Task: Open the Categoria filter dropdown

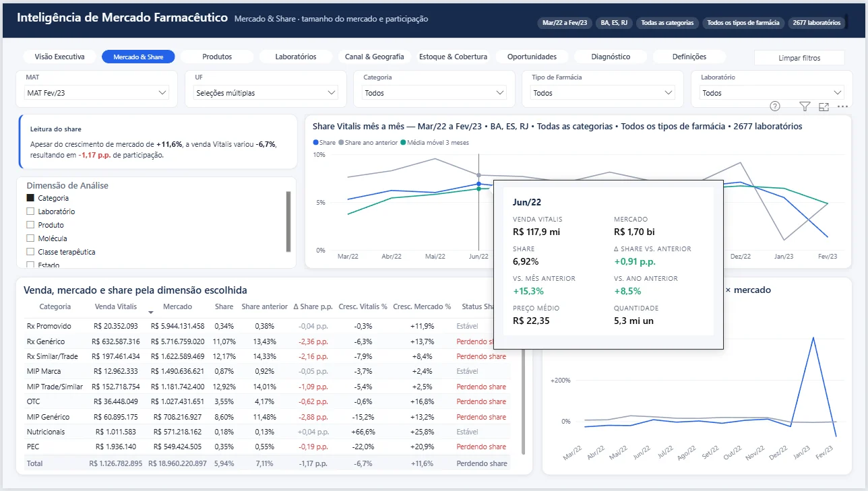Action: point(434,93)
